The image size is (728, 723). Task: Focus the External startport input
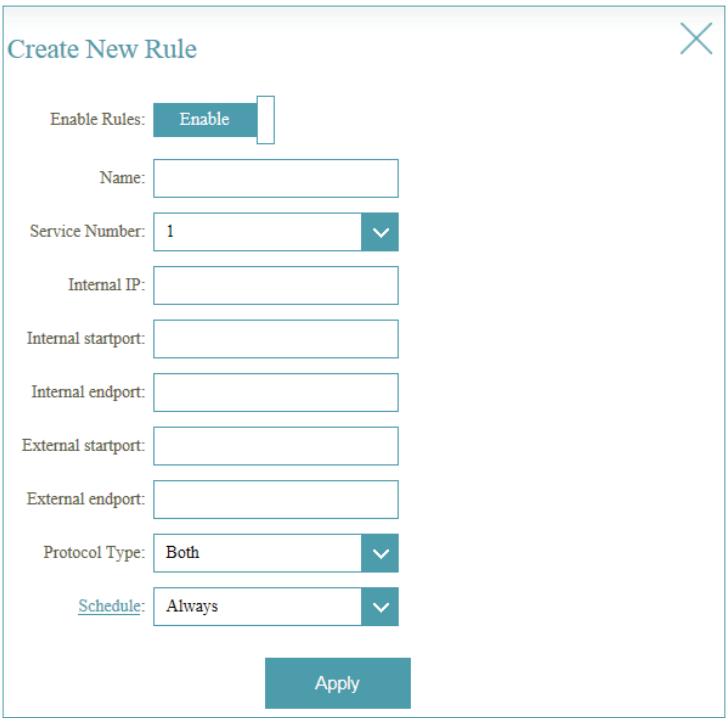pyautogui.click(x=275, y=446)
